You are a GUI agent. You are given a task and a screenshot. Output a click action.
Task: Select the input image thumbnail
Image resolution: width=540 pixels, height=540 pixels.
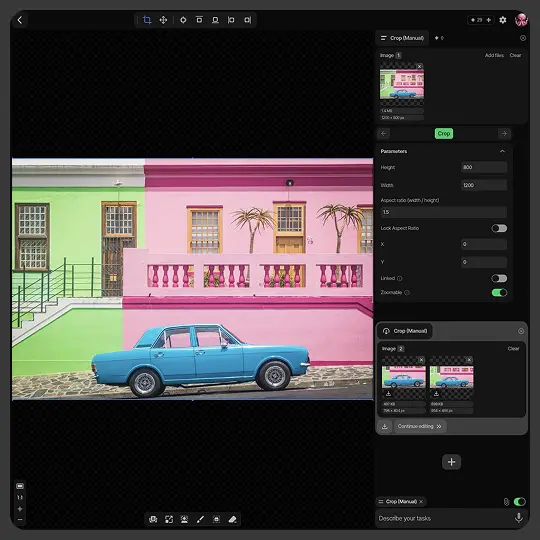(x=402, y=84)
